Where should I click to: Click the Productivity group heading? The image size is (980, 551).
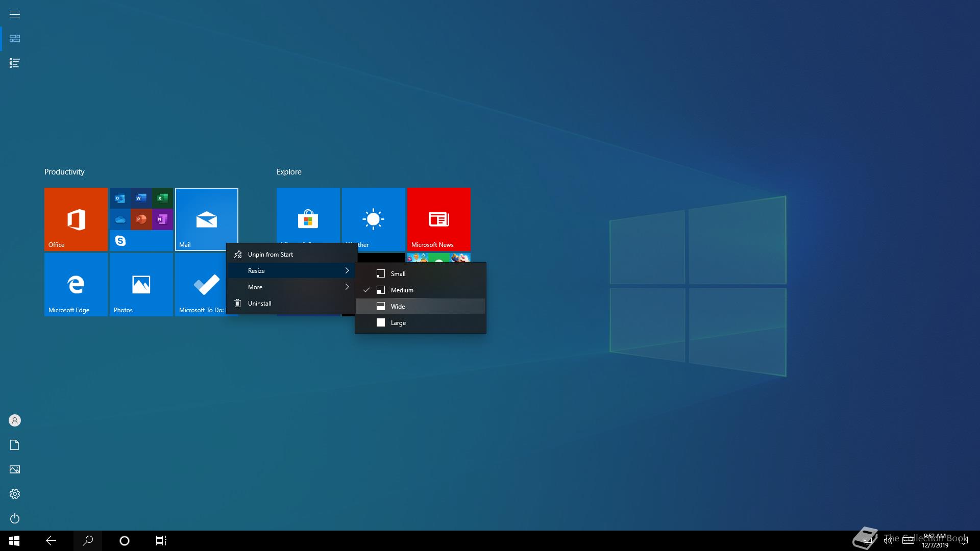coord(64,172)
